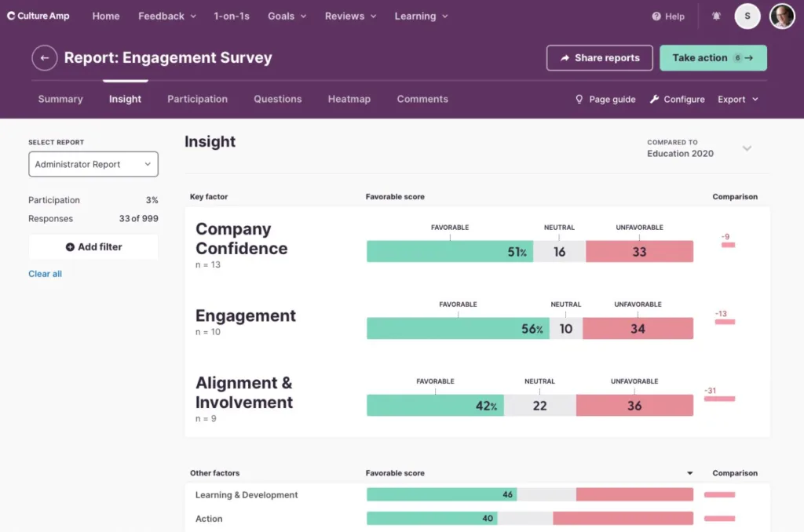Click the Culture Amp logo

point(37,16)
